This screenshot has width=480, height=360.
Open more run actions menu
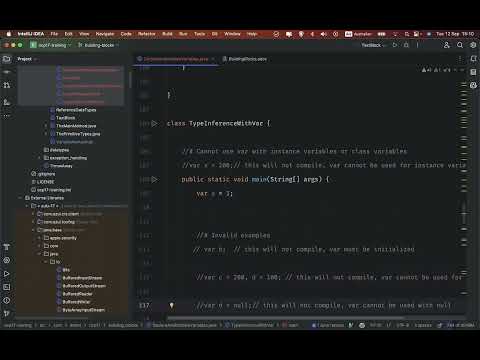(x=417, y=45)
